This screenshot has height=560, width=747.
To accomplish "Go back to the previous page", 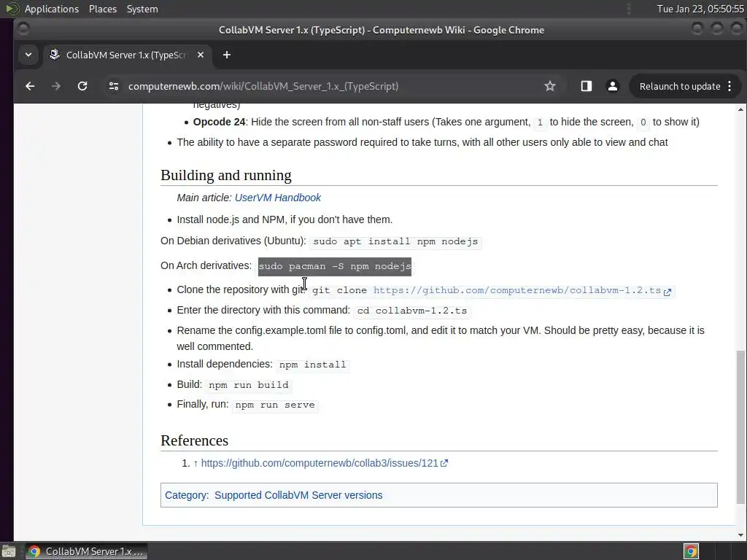I will tap(30, 86).
